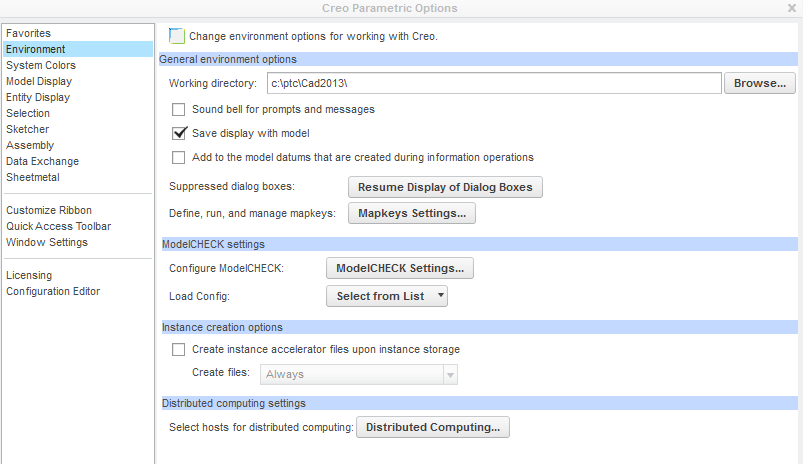Enable Create instance accelerator files checkbox
The height and width of the screenshot is (464, 803).
pos(178,349)
